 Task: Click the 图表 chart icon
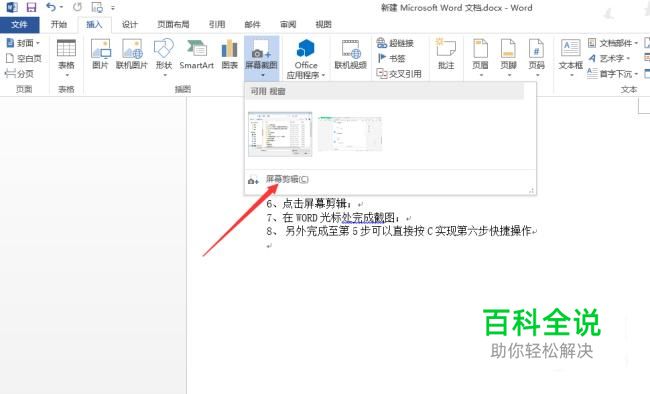(x=229, y=54)
